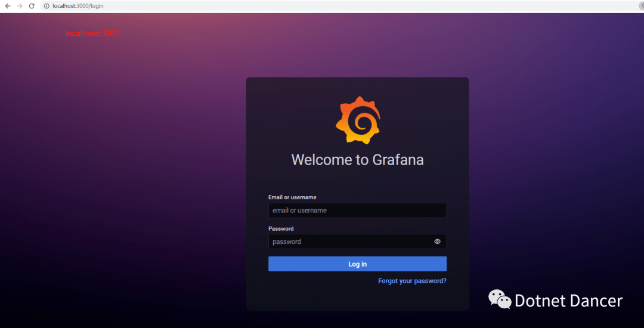The image size is (644, 328).
Task: Open the Forgot your password link
Action: point(412,281)
